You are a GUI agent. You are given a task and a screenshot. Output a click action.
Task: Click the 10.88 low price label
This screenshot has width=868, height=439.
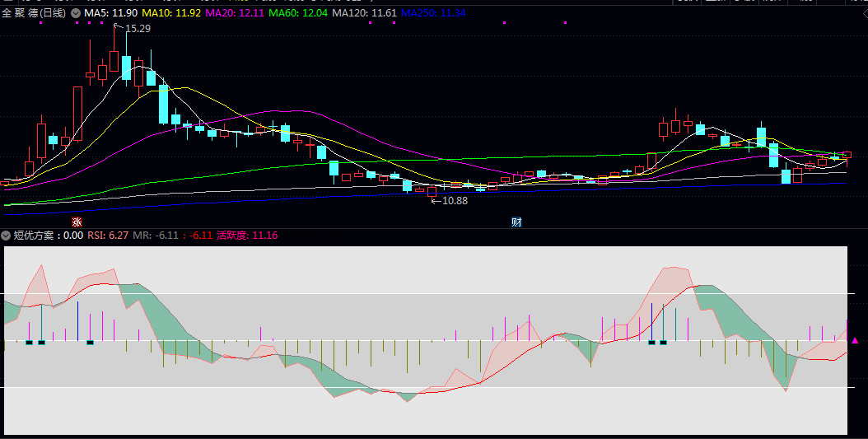pos(455,201)
